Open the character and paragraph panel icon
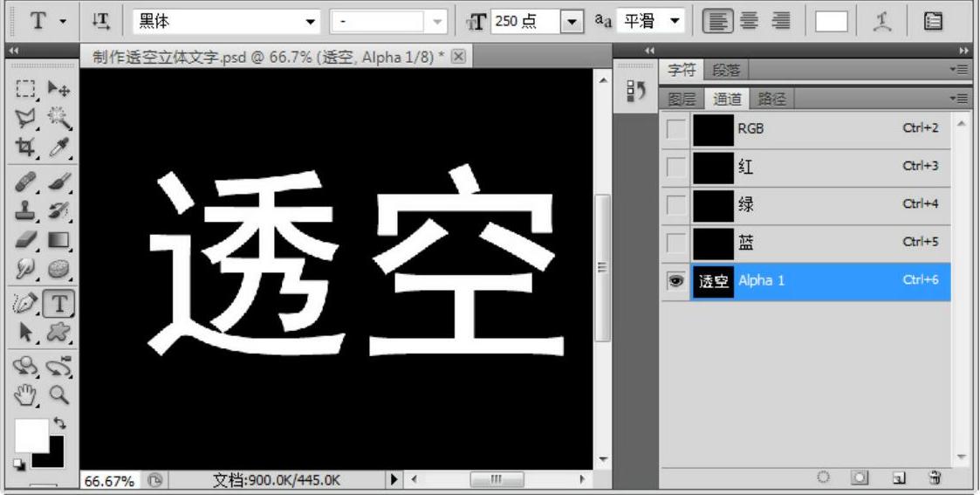Image resolution: width=980 pixels, height=495 pixels. 930,19
